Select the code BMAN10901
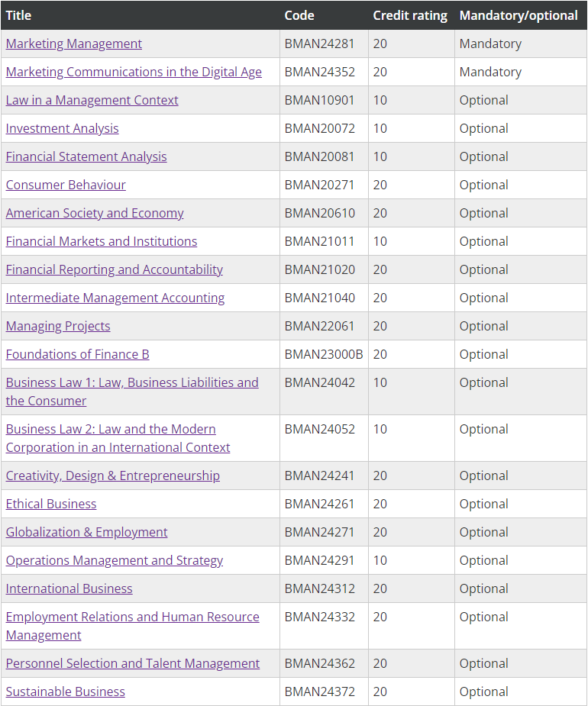588x706 pixels. click(319, 101)
